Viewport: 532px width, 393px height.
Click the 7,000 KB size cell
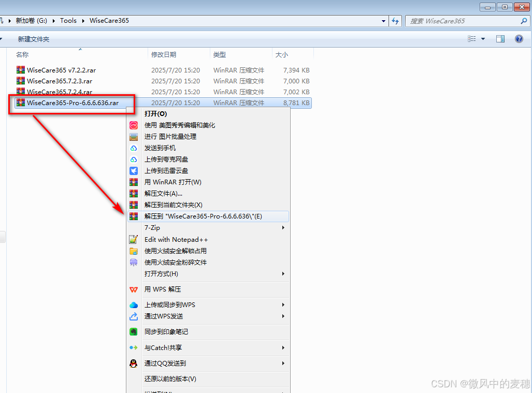296,81
